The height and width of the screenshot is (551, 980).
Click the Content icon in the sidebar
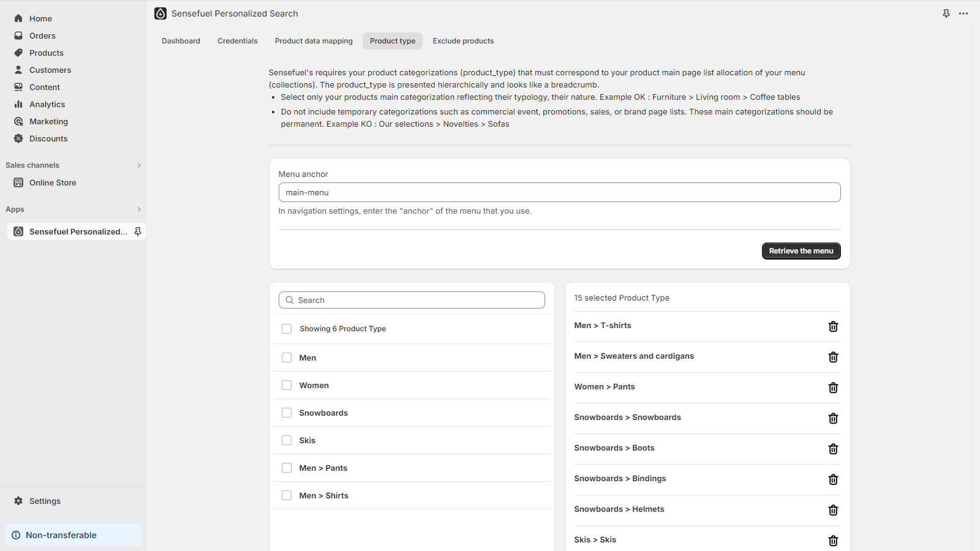(18, 87)
